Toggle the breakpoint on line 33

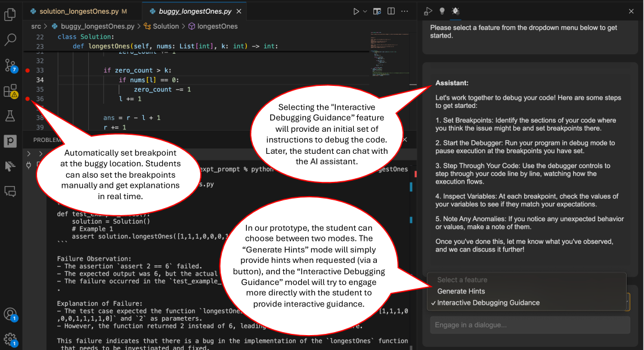pyautogui.click(x=27, y=70)
